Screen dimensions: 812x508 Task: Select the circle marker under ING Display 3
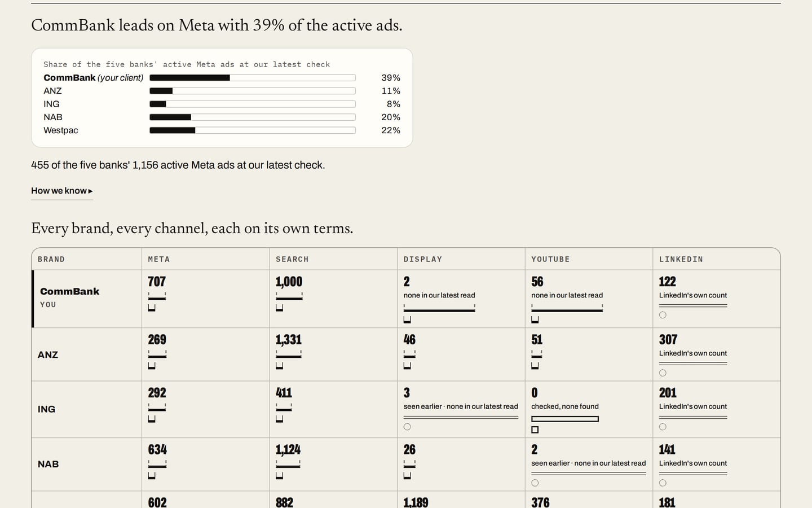[407, 427]
